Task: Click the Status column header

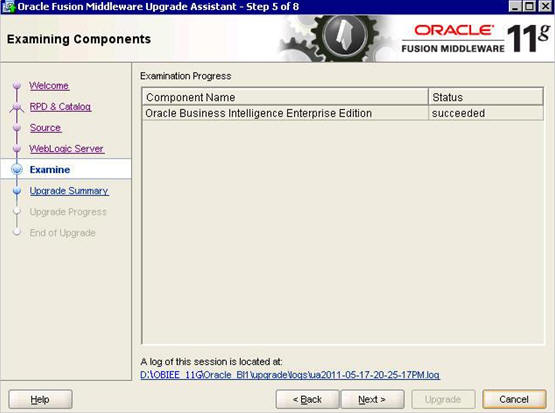Action: (x=486, y=97)
